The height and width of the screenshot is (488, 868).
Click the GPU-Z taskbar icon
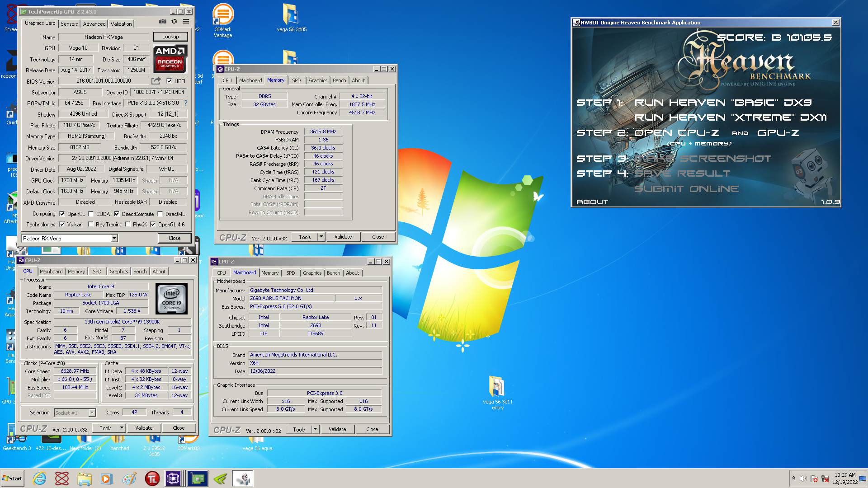tap(198, 479)
